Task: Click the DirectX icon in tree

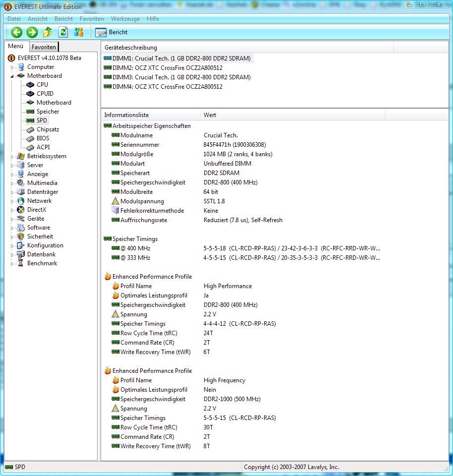Action: tap(21, 210)
